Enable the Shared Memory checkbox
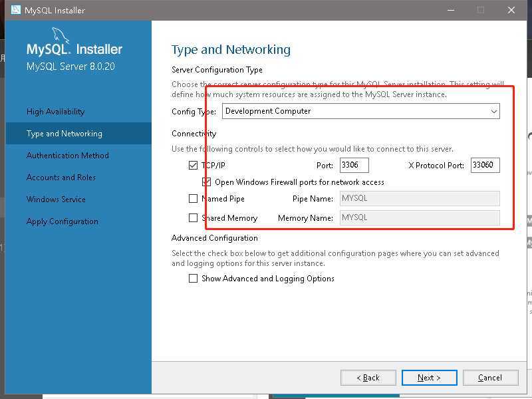Viewport: 532px width, 399px height. pos(193,218)
